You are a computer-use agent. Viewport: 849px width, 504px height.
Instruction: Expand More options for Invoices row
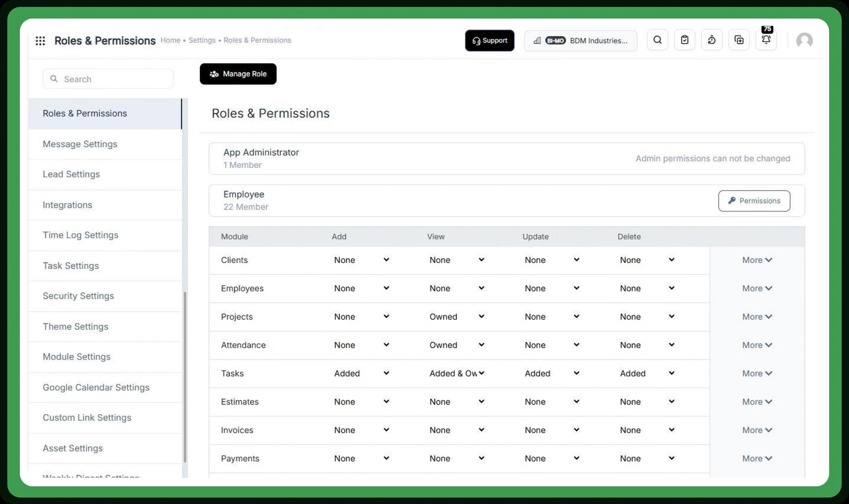pyautogui.click(x=756, y=430)
